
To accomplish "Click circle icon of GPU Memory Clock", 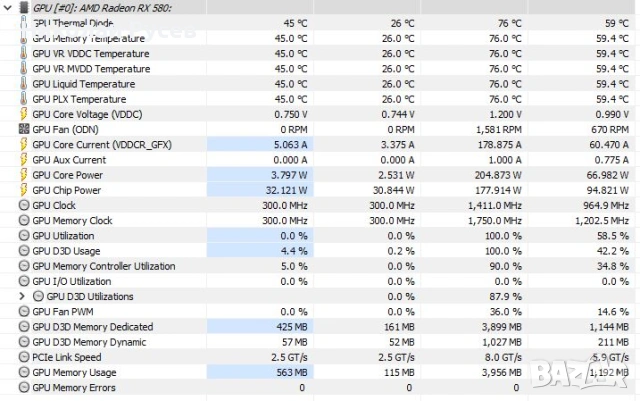I will (x=24, y=220).
